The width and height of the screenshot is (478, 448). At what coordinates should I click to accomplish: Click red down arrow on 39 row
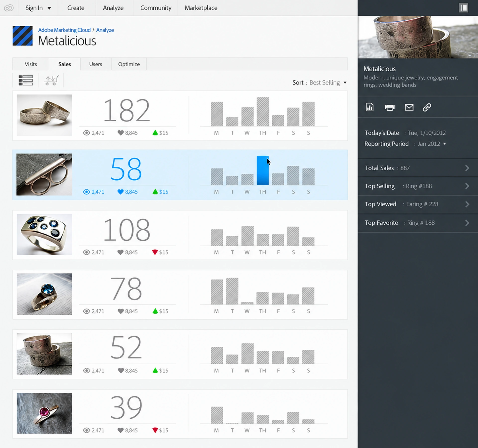pyautogui.click(x=155, y=430)
